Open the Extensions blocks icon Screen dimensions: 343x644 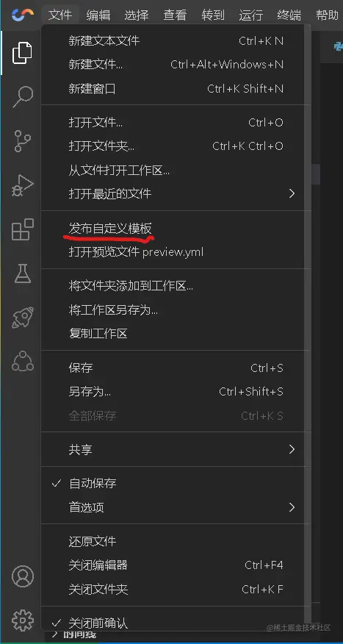pyautogui.click(x=22, y=229)
